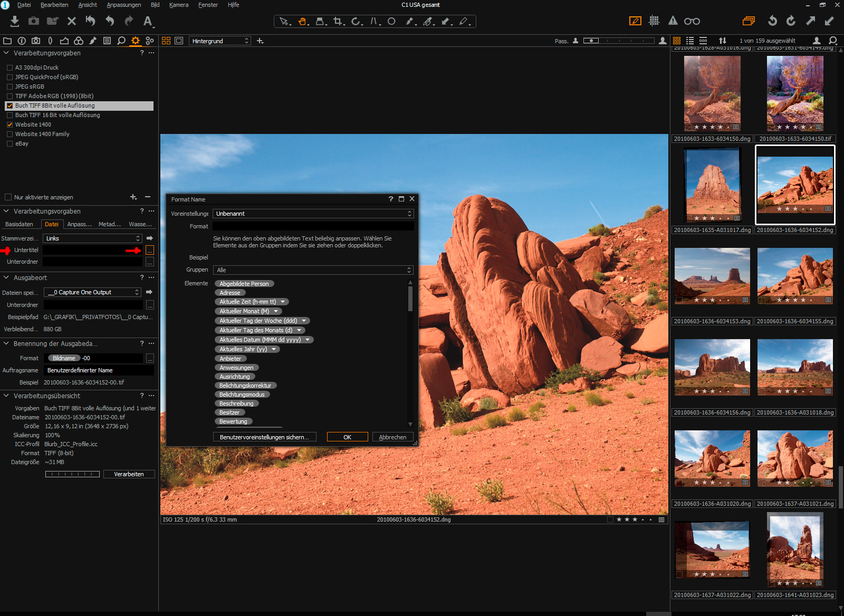Viewport: 844px width, 616px height.
Task: Open the Dateien speichern Capture One Output dropdown
Action: click(x=93, y=292)
